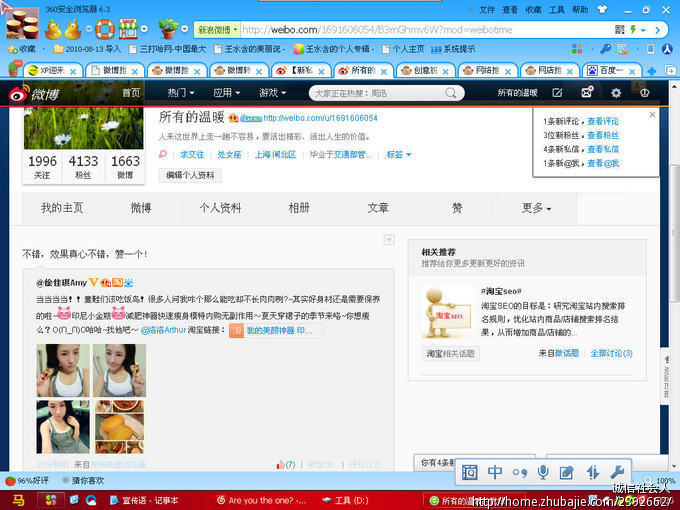This screenshot has width=680, height=510.
Task: Click the 查看私信 link
Action: (603, 149)
